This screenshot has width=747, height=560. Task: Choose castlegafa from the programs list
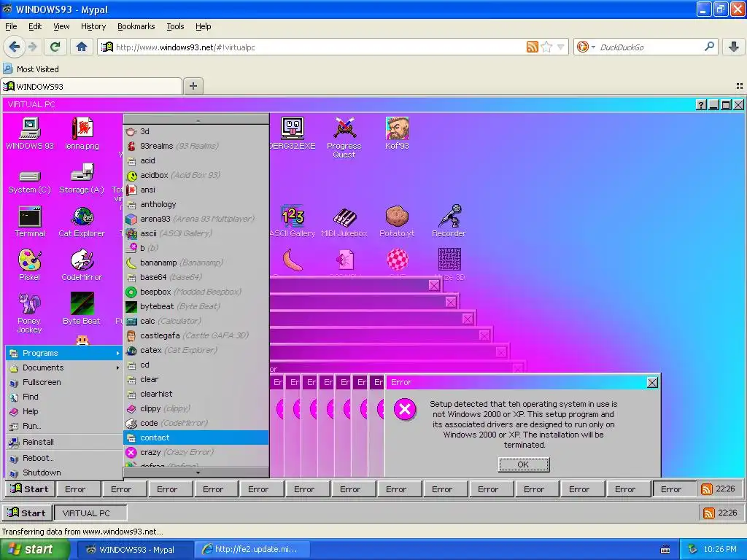pos(196,335)
